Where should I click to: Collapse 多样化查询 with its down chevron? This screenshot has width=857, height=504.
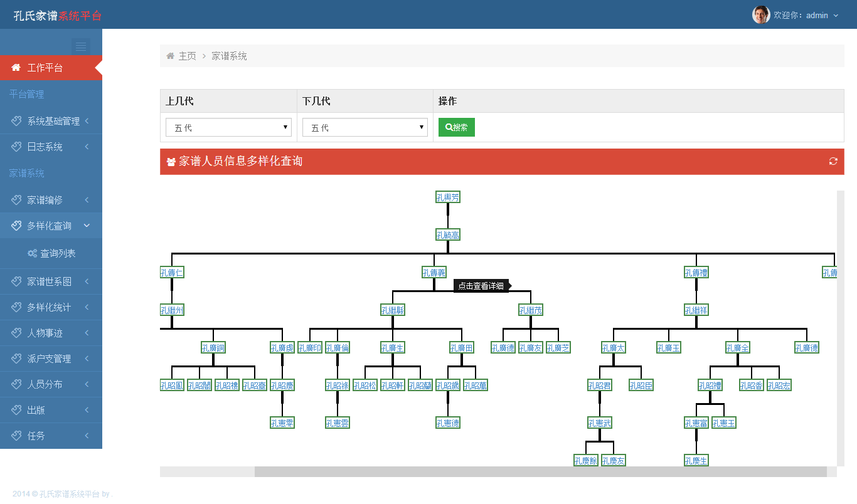(x=87, y=226)
